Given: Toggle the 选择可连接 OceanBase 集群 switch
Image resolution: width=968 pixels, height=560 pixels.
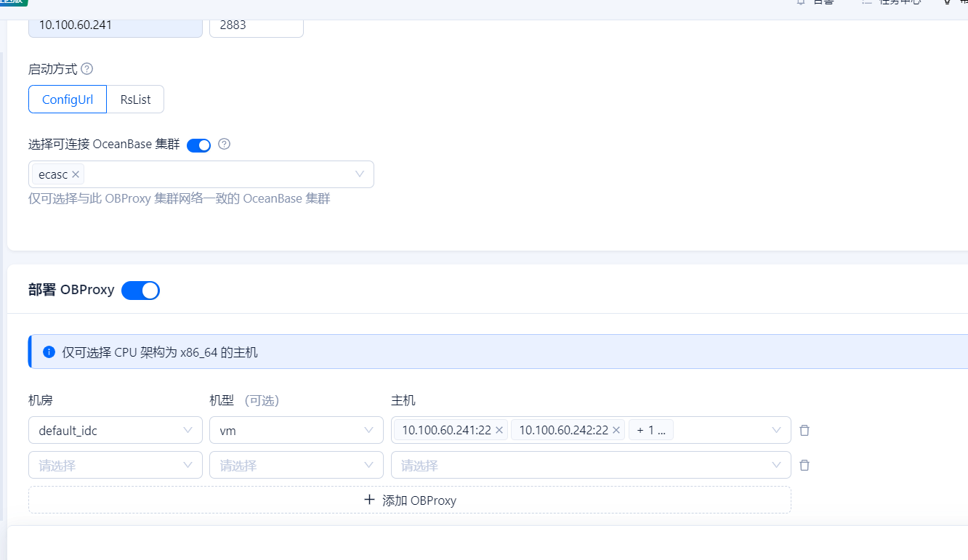Looking at the screenshot, I should (198, 145).
